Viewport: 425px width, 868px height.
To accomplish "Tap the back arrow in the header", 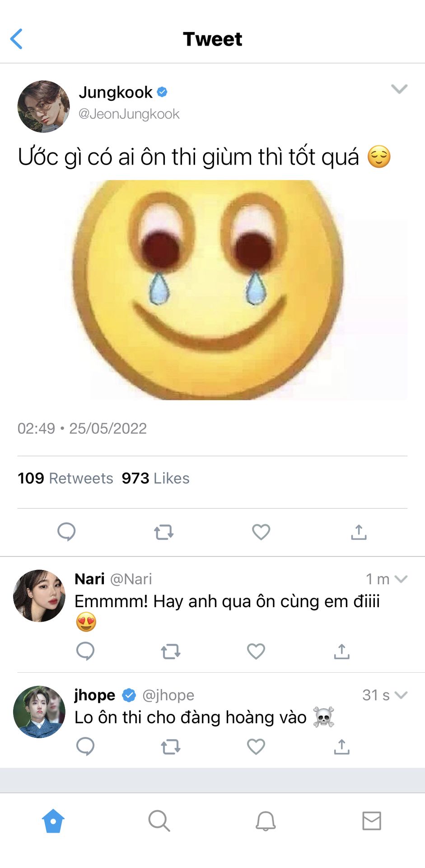I will click(x=16, y=39).
